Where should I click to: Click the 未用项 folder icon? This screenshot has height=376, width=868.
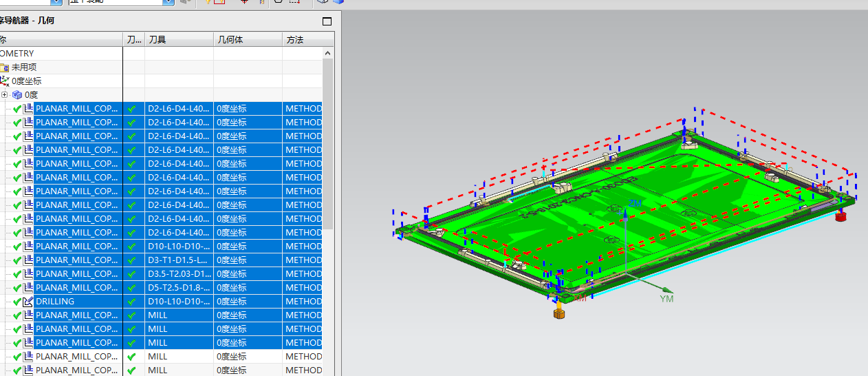4,67
